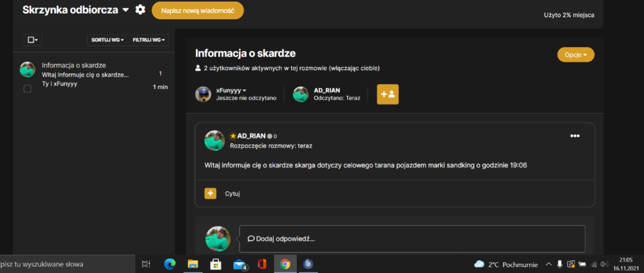Screen dimensions: 644x273
Task: Click the plus multi-quote icon beside Cytuj
Action: click(x=211, y=193)
